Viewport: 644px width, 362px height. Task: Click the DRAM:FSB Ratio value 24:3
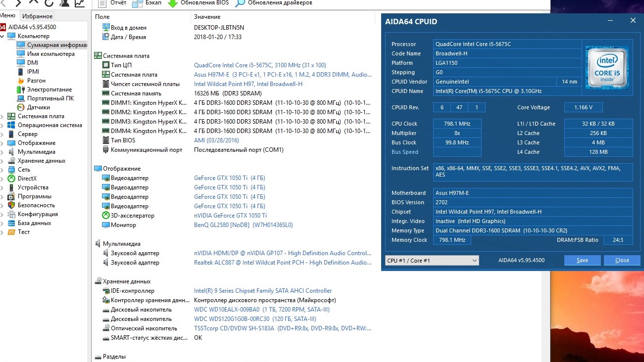pos(618,240)
